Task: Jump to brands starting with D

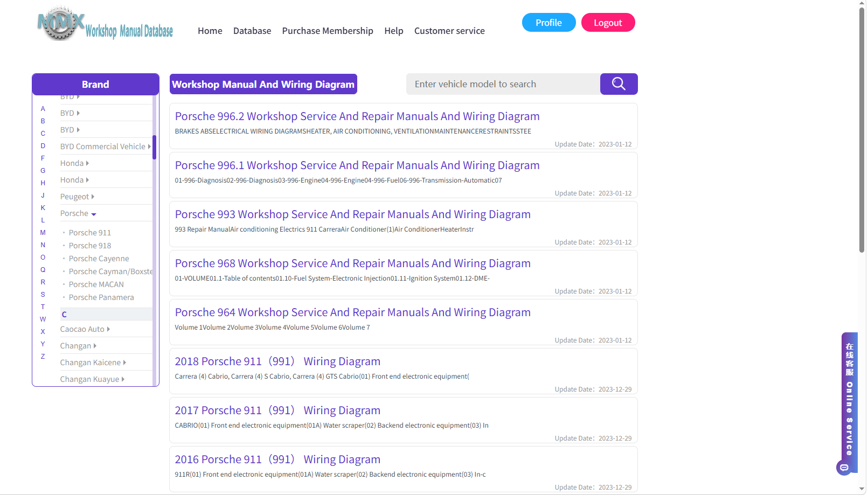Action: pyautogui.click(x=43, y=146)
